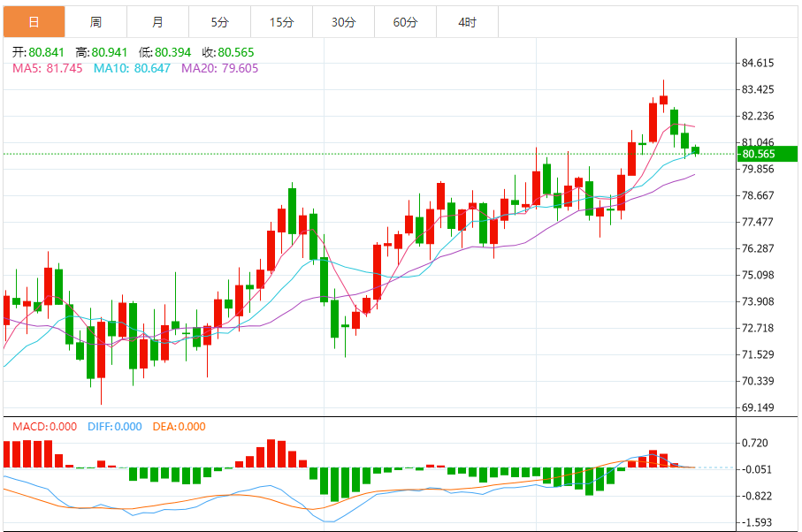Click the green 80.565 current price tag
This screenshot has width=802, height=532.
point(768,154)
